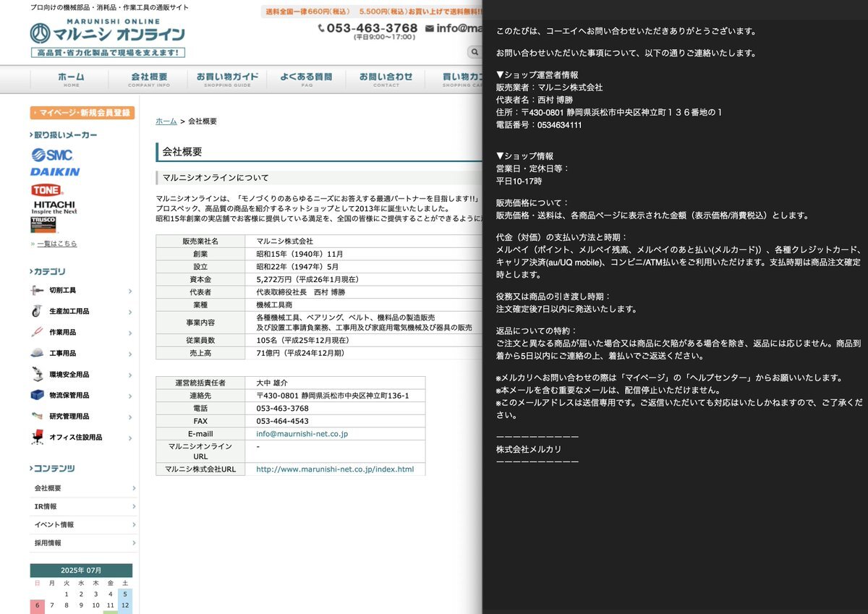Click the search magnifier icon in header
Viewport: 868px width, 614px height.
[x=475, y=52]
